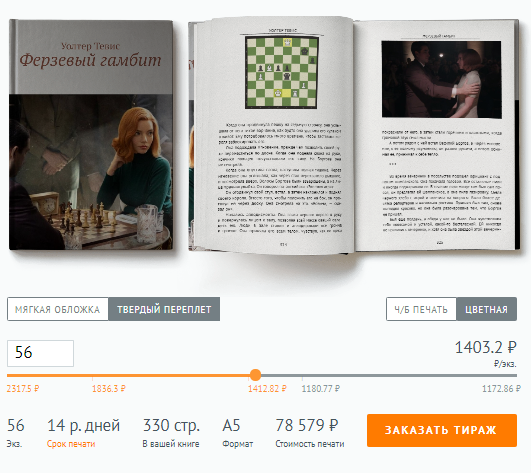Click the 1403.2 ₽ per-copy price
531x473 pixels.
point(485,348)
